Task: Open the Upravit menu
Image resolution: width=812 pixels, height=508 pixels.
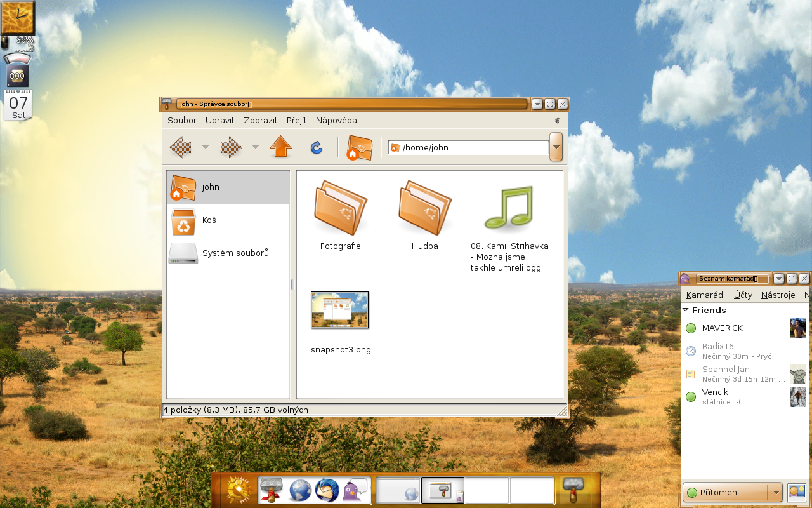Action: point(220,120)
